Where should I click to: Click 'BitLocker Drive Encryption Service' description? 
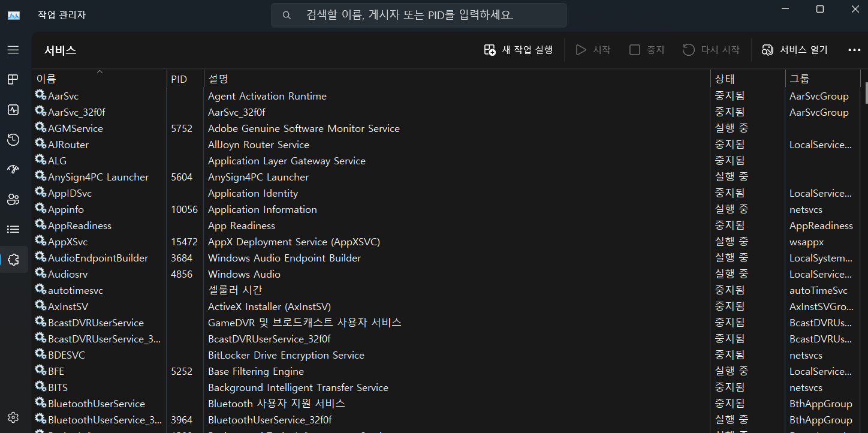coord(286,355)
